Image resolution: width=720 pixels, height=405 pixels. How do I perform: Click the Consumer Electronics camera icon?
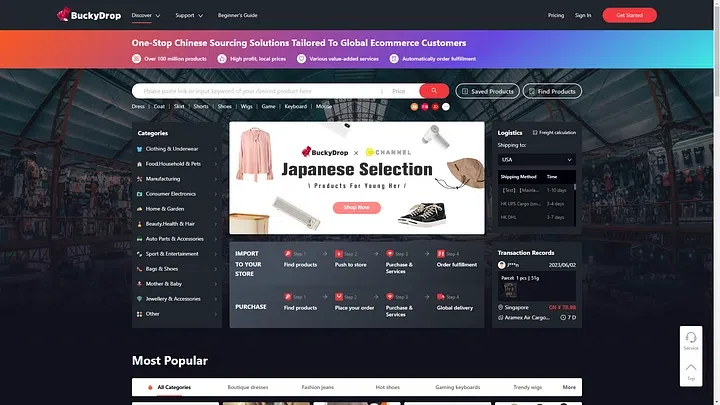tap(140, 194)
